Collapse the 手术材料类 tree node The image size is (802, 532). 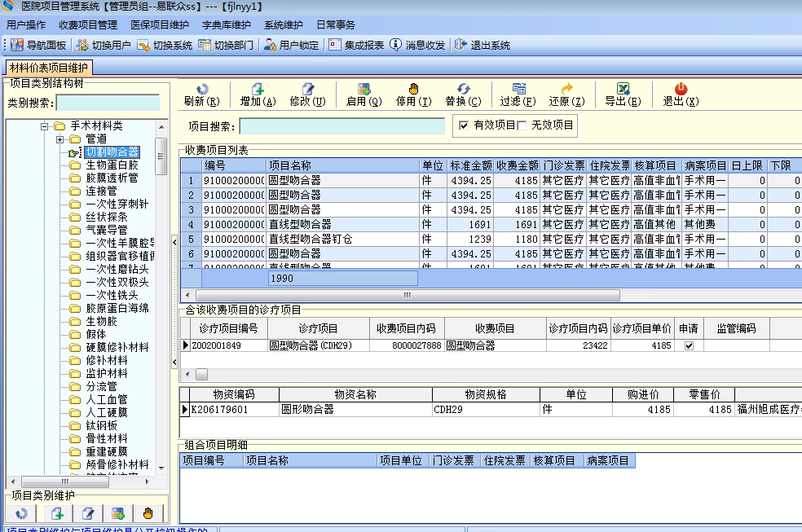point(45,126)
